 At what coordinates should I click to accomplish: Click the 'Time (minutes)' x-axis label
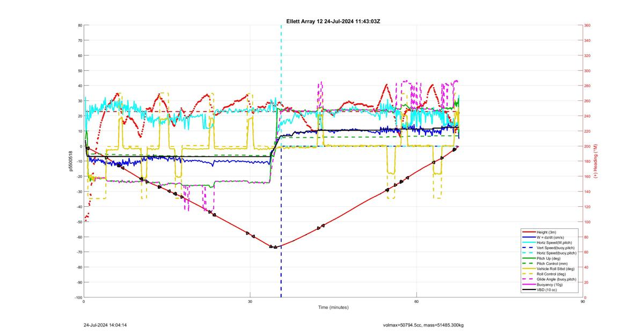333,307
